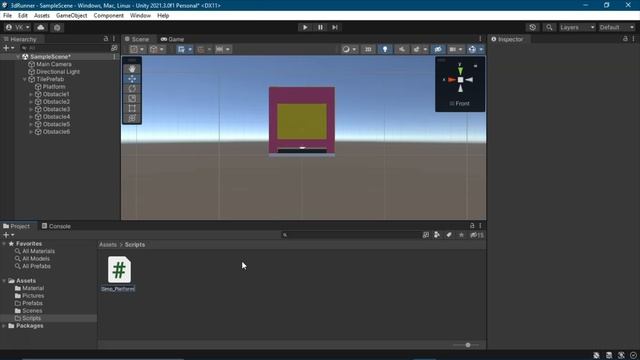Expand the Packages folder

point(4,326)
